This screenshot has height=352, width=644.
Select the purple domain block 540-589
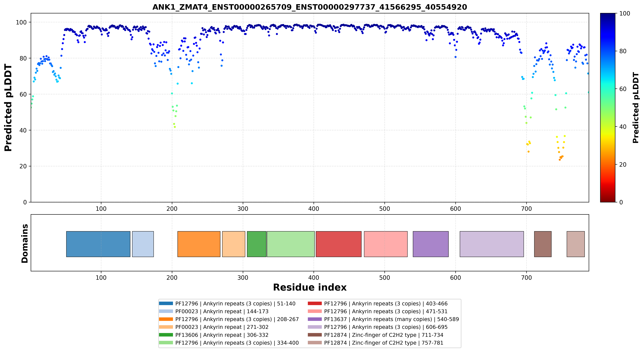[431, 244]
